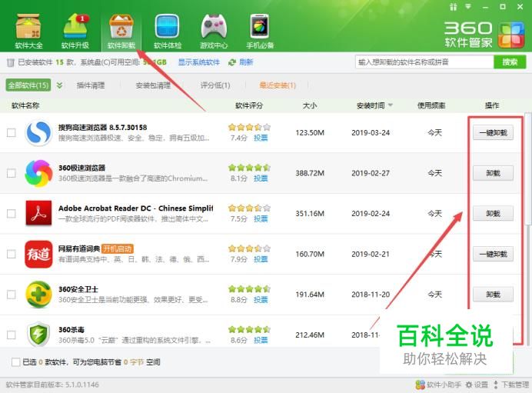532x393 pixels.
Task: Click 投票 link for 360极速浏览器
Action: pos(261,178)
